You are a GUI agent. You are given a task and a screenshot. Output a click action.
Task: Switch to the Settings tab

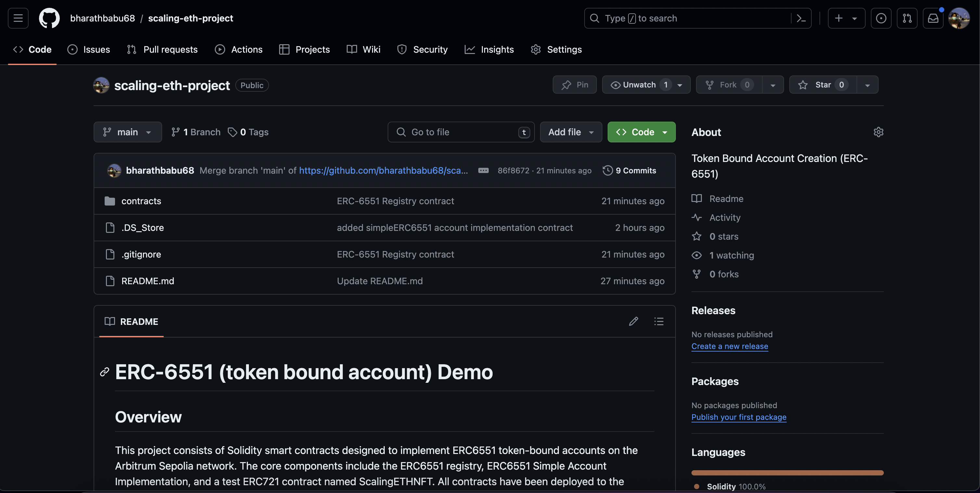[556, 49]
